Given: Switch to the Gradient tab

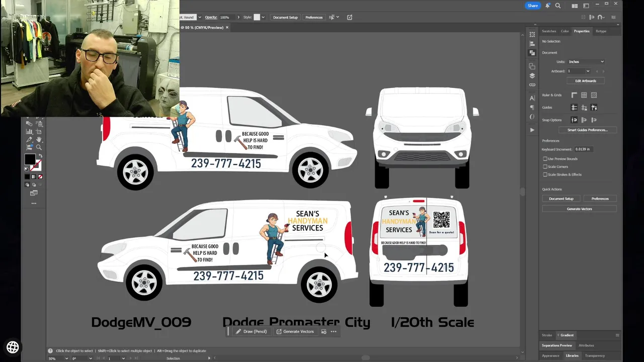Looking at the screenshot, I should (x=567, y=335).
